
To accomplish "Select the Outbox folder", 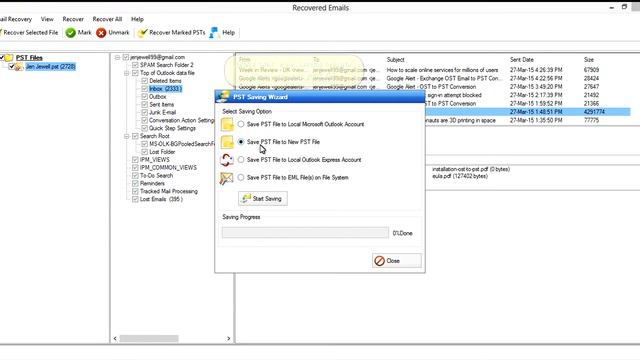I will point(158,97).
